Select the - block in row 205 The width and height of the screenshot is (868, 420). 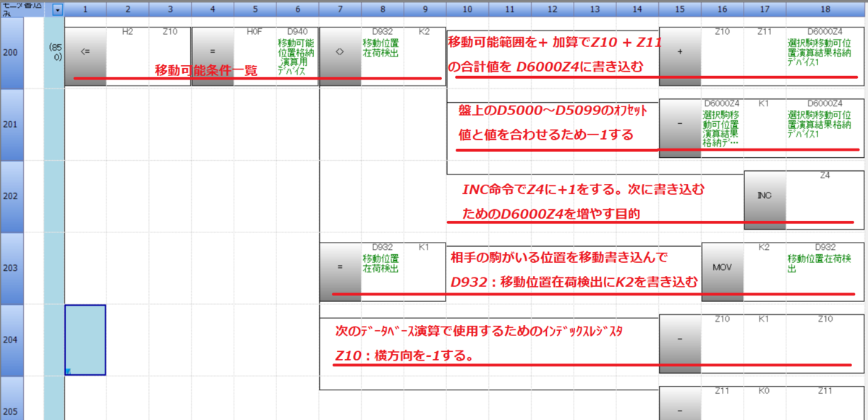[680, 403]
